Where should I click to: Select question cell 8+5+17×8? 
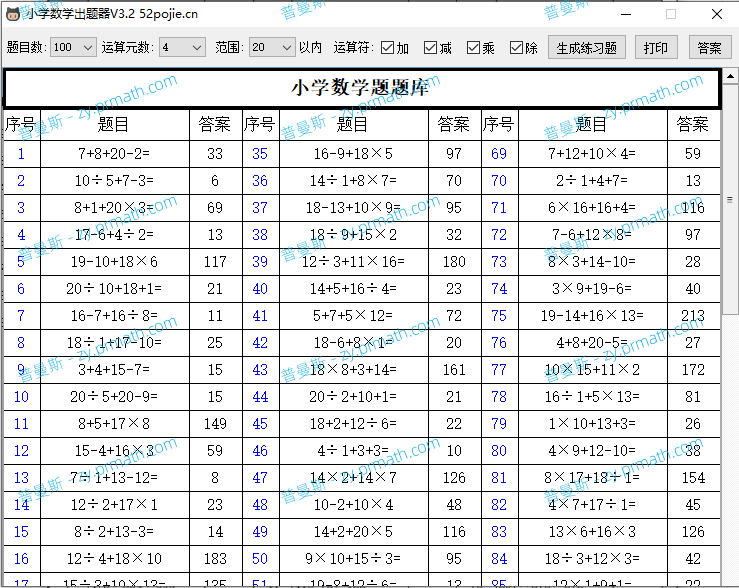click(x=115, y=424)
